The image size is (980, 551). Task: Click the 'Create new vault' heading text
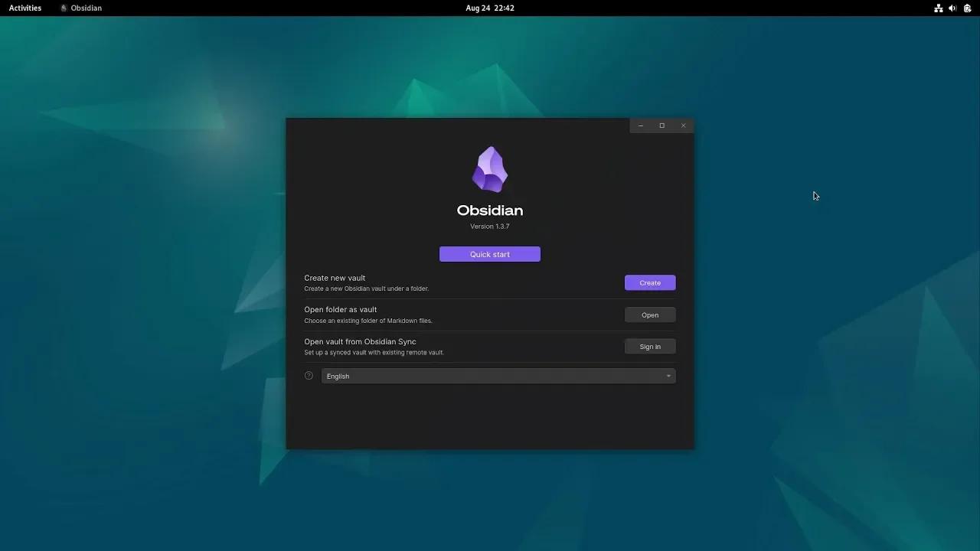click(335, 278)
